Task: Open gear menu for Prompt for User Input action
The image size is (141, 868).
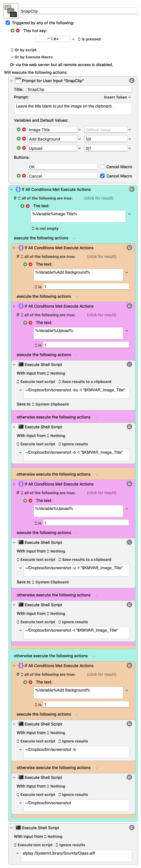Action: coord(132,81)
